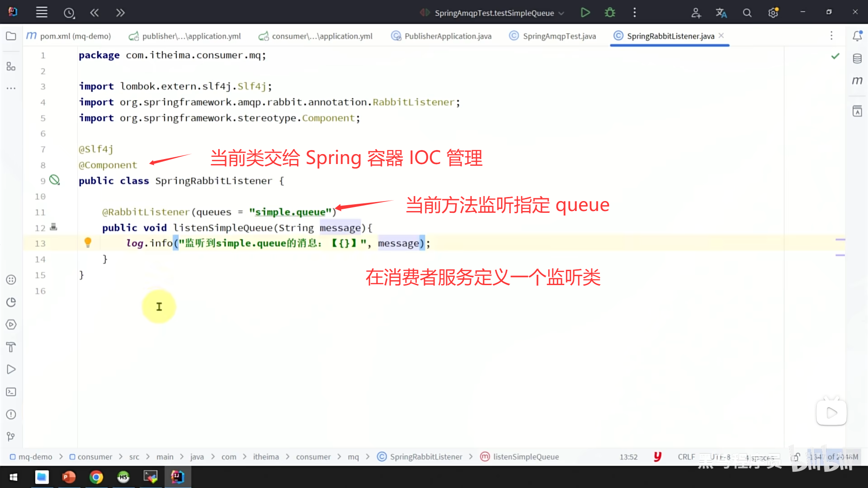
Task: Click the yellow intention lightbulb
Action: (x=88, y=243)
